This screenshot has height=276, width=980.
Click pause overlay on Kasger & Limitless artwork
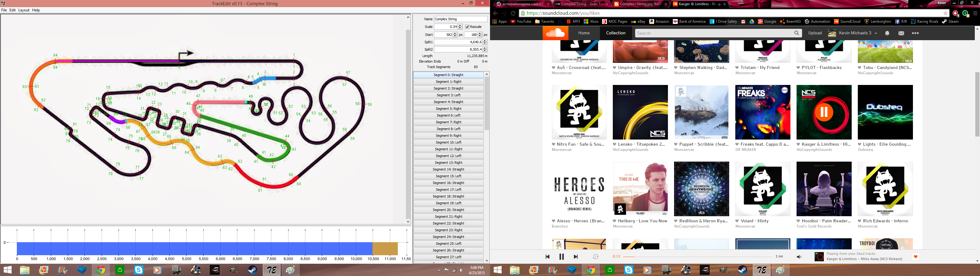tap(824, 112)
